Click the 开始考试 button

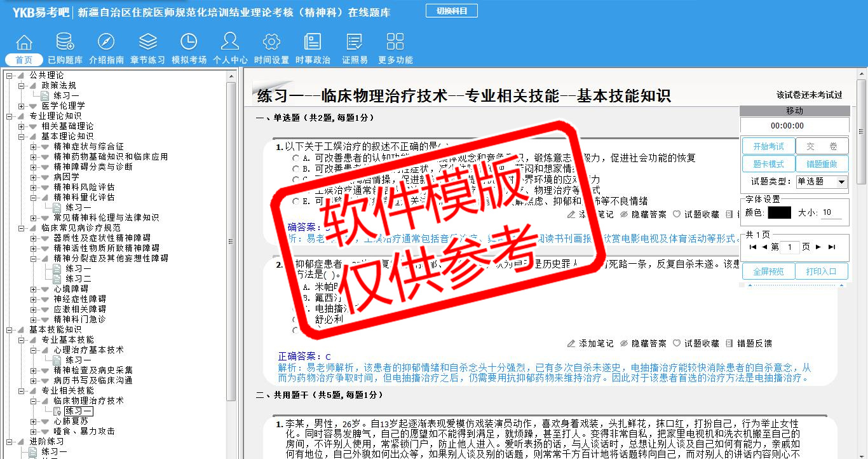768,146
